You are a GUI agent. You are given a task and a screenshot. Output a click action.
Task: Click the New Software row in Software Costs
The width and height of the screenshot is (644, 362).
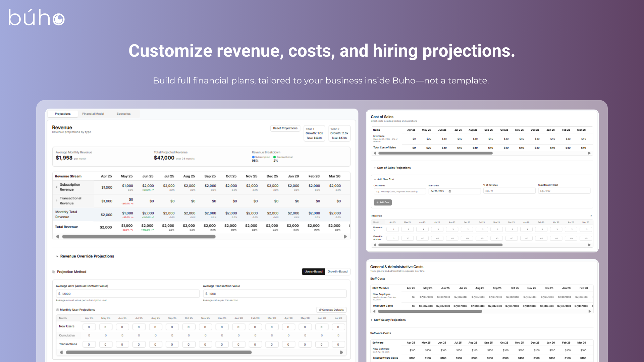482,350
